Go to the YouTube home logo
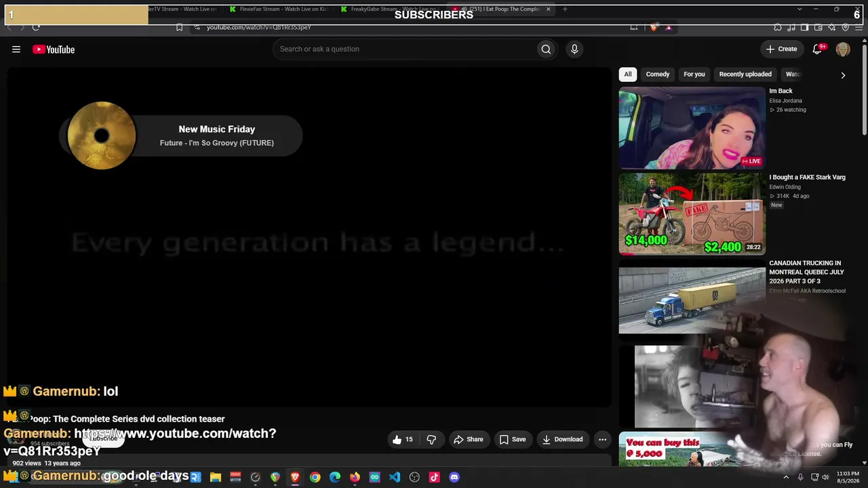The height and width of the screenshot is (488, 868). pos(54,49)
